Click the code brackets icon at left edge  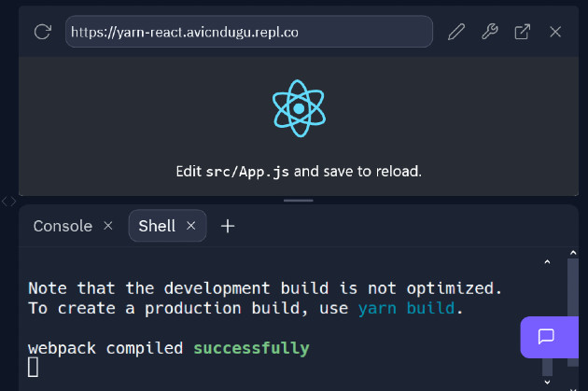point(9,202)
